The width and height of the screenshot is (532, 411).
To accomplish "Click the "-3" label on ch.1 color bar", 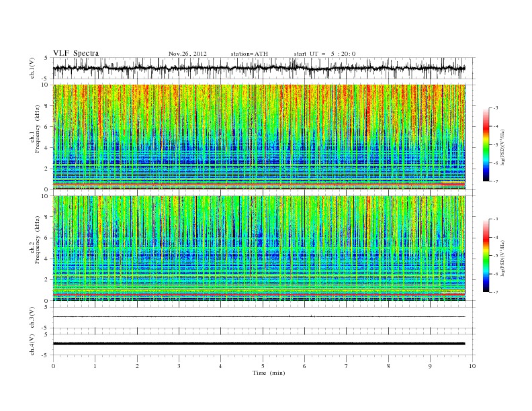I will click(495, 108).
